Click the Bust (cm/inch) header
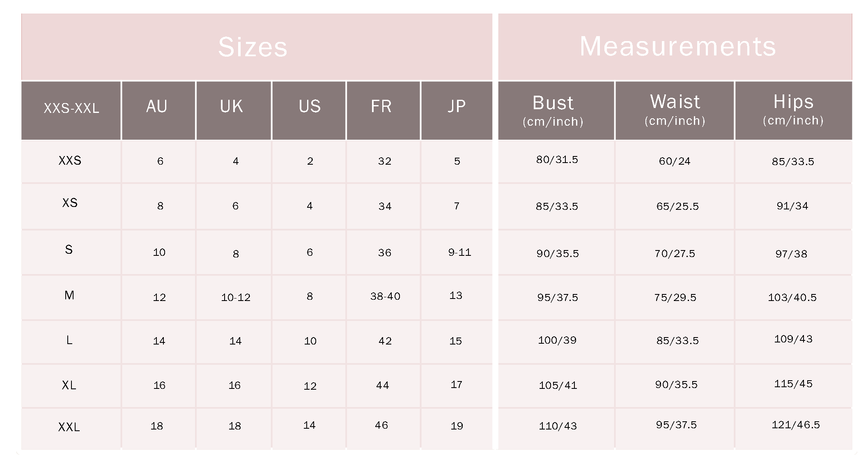The height and width of the screenshot is (464, 868). (556, 110)
